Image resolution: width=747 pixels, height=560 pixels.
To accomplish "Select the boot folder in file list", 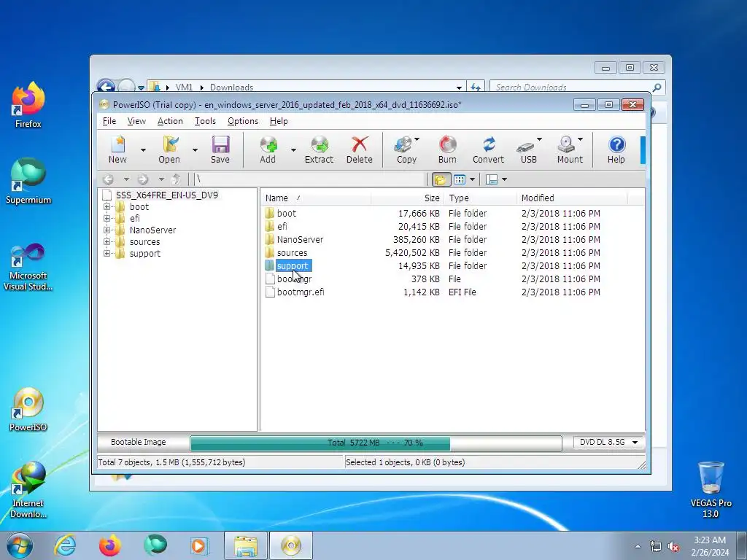I will (x=286, y=214).
